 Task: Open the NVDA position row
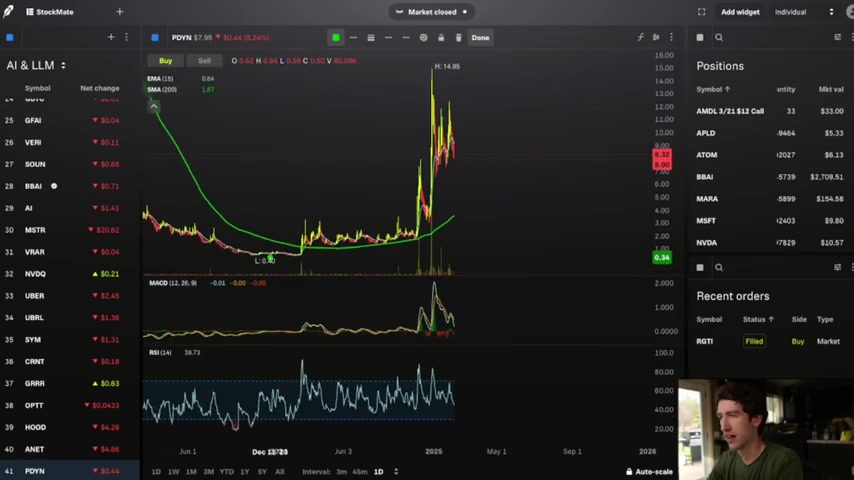pyautogui.click(x=770, y=242)
